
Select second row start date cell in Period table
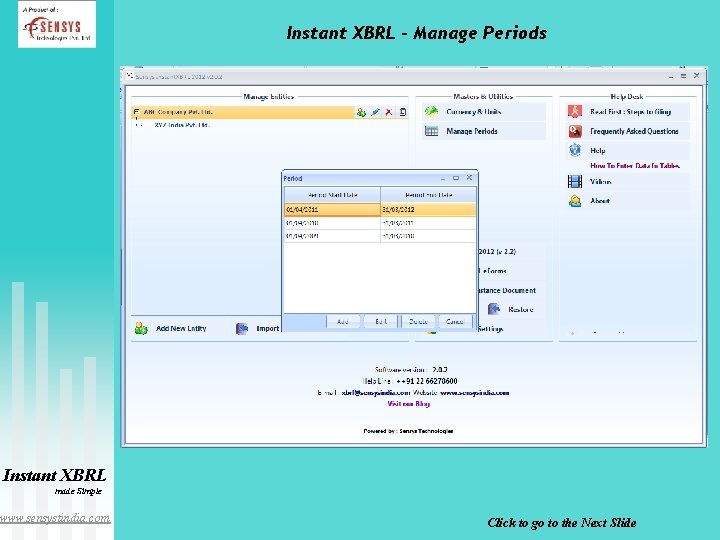coord(332,223)
